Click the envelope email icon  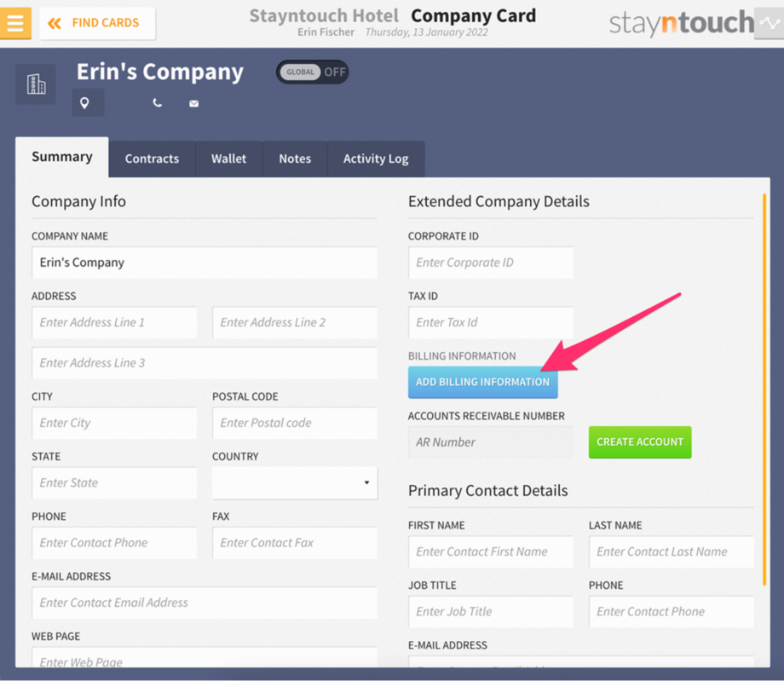194,103
